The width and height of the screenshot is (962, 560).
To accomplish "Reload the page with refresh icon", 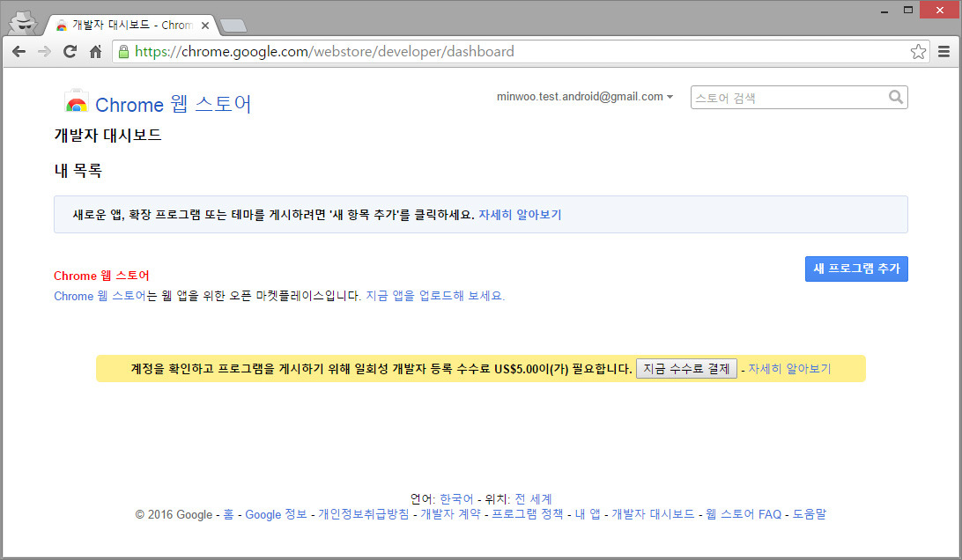I will (70, 52).
